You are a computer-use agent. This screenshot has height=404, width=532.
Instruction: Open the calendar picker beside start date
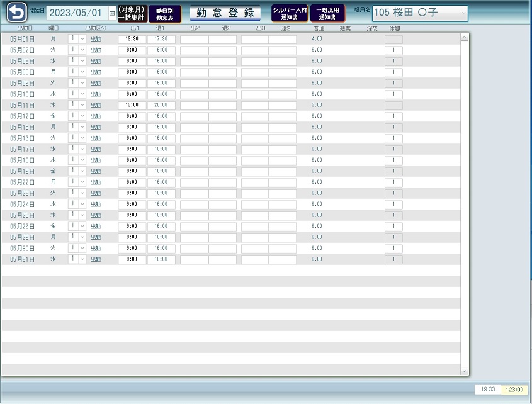point(112,13)
